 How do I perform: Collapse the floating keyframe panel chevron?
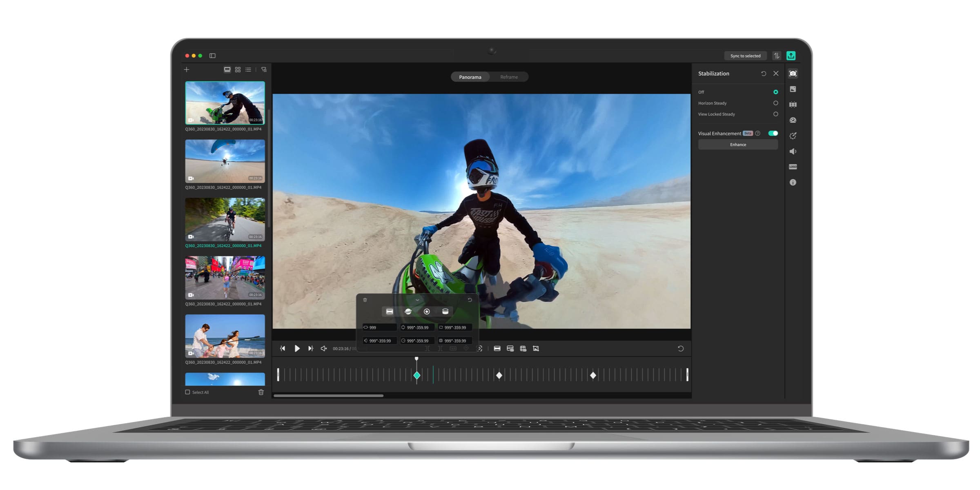417,300
